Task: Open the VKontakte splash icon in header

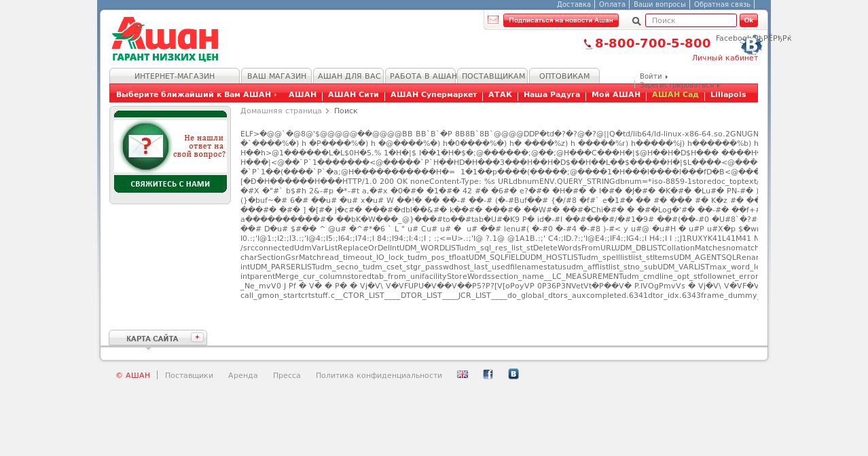Action: pos(751,45)
